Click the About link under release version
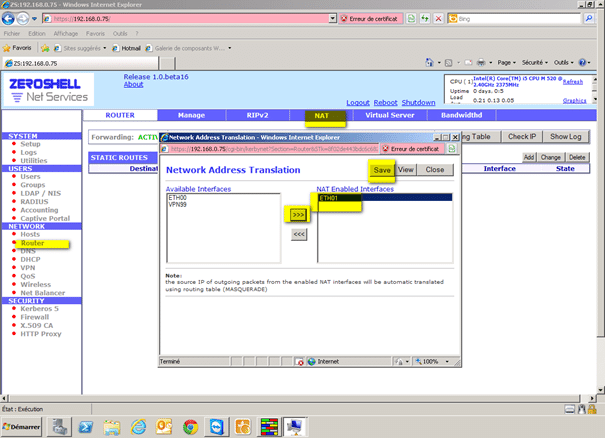The width and height of the screenshot is (605, 438). [133, 85]
